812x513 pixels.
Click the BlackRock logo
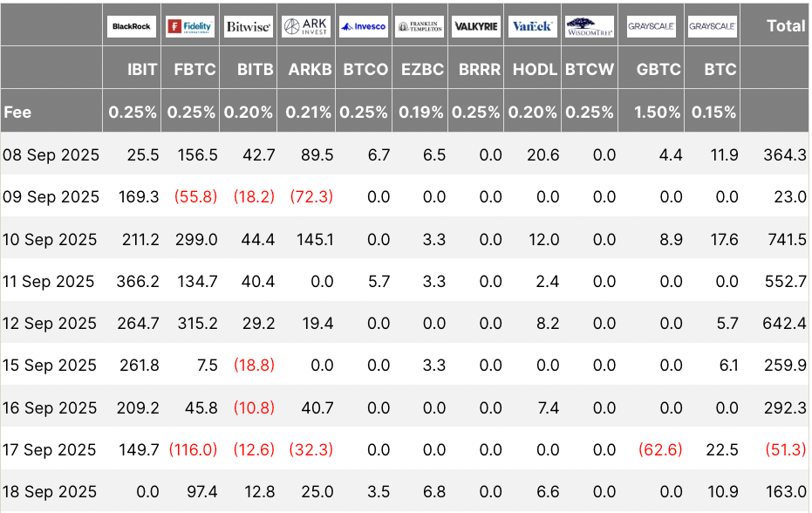pyautogui.click(x=132, y=26)
